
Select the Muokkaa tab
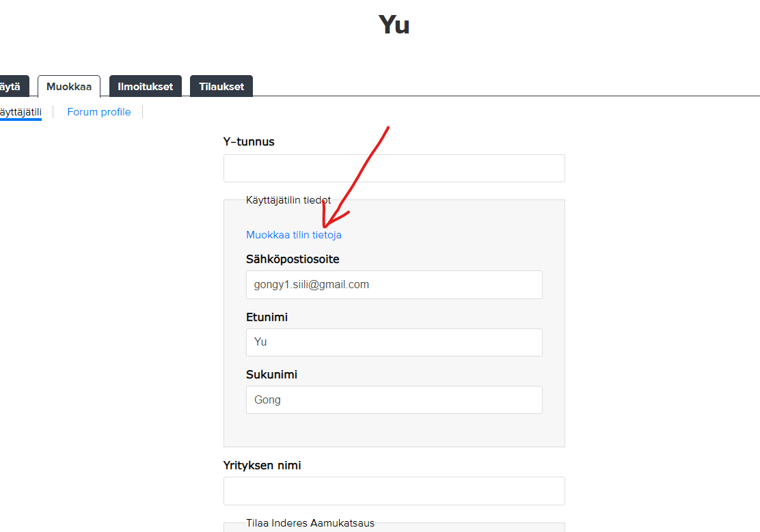pyautogui.click(x=69, y=87)
